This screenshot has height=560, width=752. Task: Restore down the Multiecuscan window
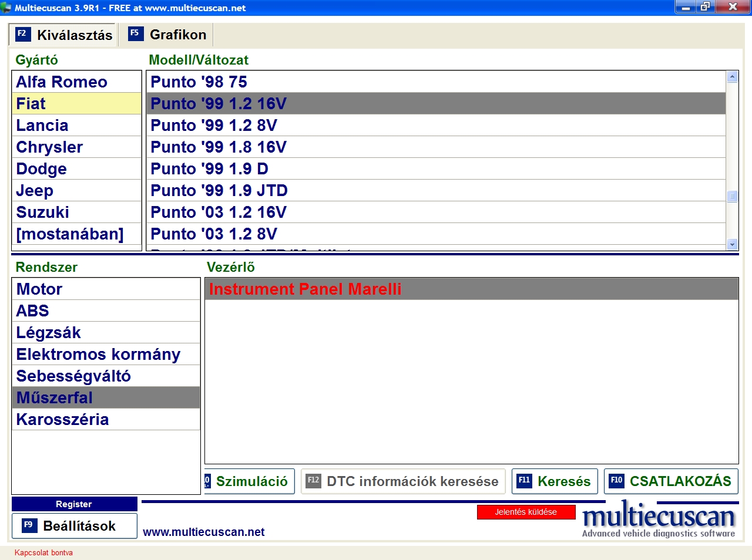click(x=705, y=7)
